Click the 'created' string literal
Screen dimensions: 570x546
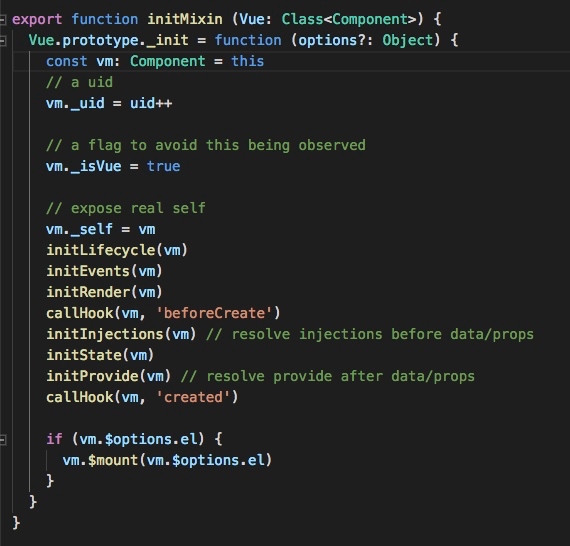193,397
